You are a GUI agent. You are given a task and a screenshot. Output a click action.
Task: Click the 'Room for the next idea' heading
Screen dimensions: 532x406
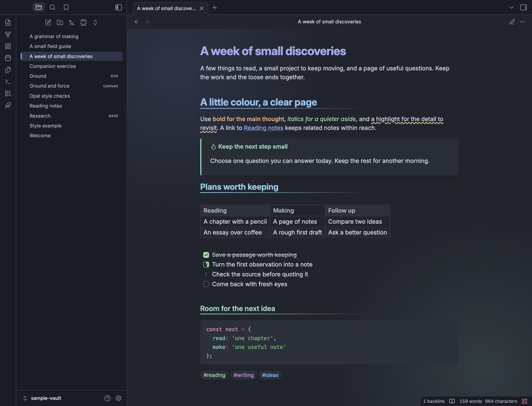237,309
